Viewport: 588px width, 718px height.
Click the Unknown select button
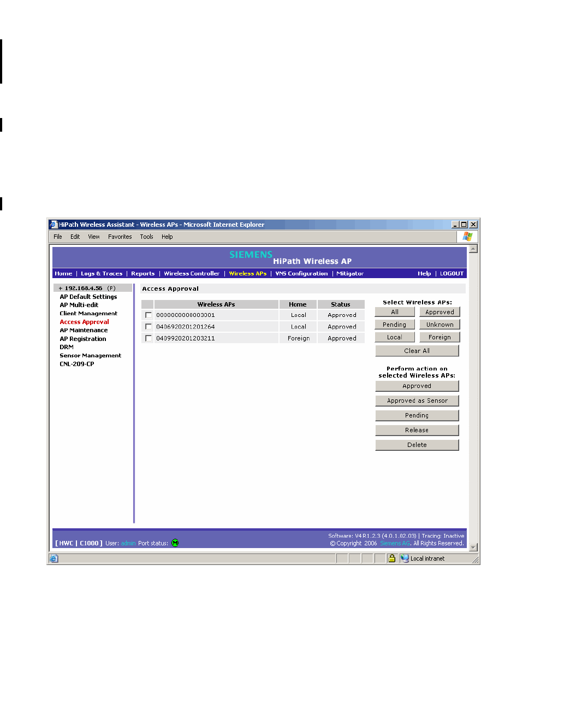pyautogui.click(x=439, y=325)
